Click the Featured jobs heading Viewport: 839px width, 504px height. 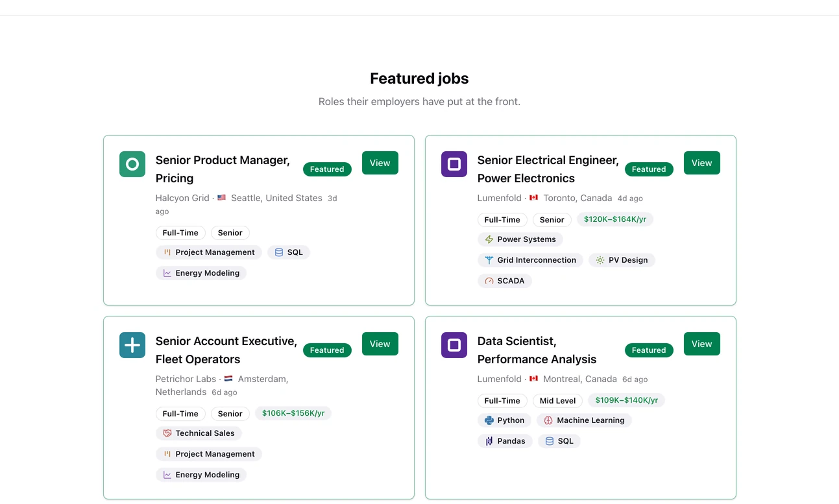pyautogui.click(x=419, y=78)
